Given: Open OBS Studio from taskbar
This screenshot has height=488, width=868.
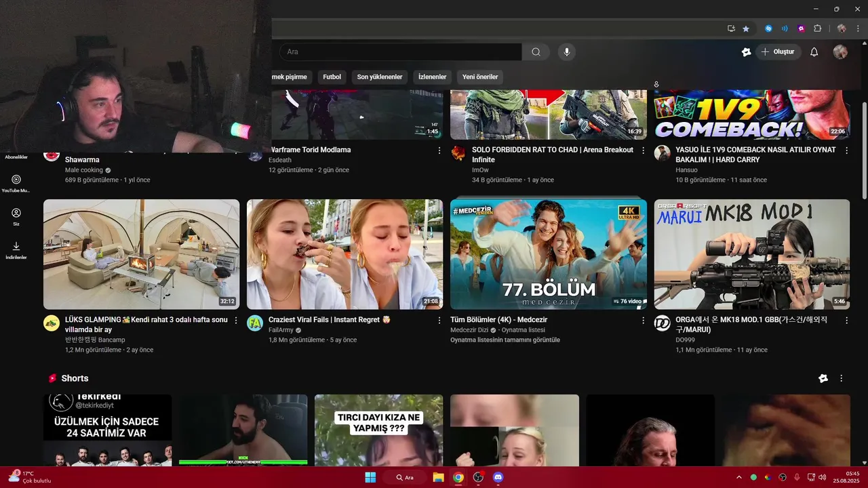Looking at the screenshot, I should pyautogui.click(x=478, y=477).
